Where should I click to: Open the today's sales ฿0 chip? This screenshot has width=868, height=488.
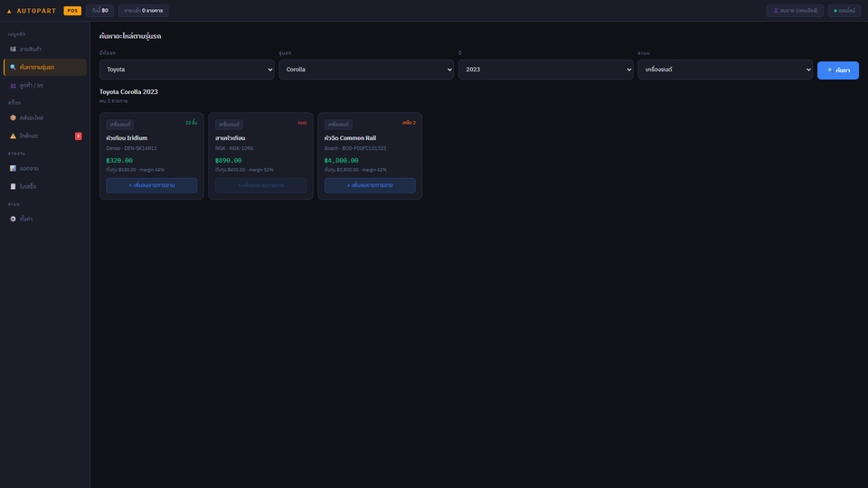pyautogui.click(x=100, y=11)
